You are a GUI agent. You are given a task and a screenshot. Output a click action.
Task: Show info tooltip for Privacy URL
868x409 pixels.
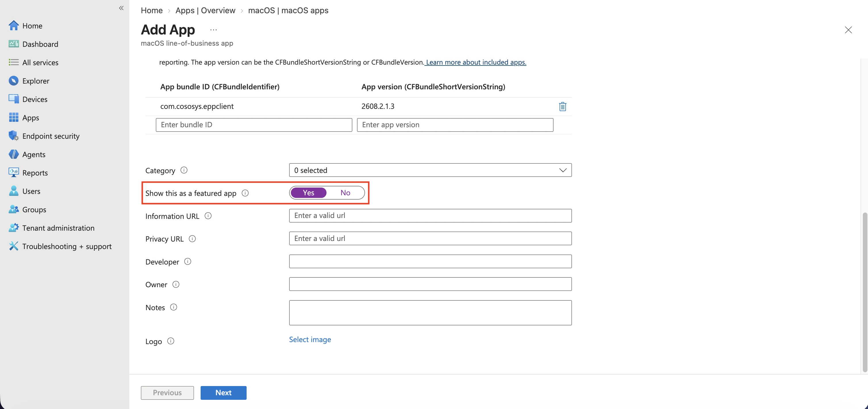(x=192, y=239)
